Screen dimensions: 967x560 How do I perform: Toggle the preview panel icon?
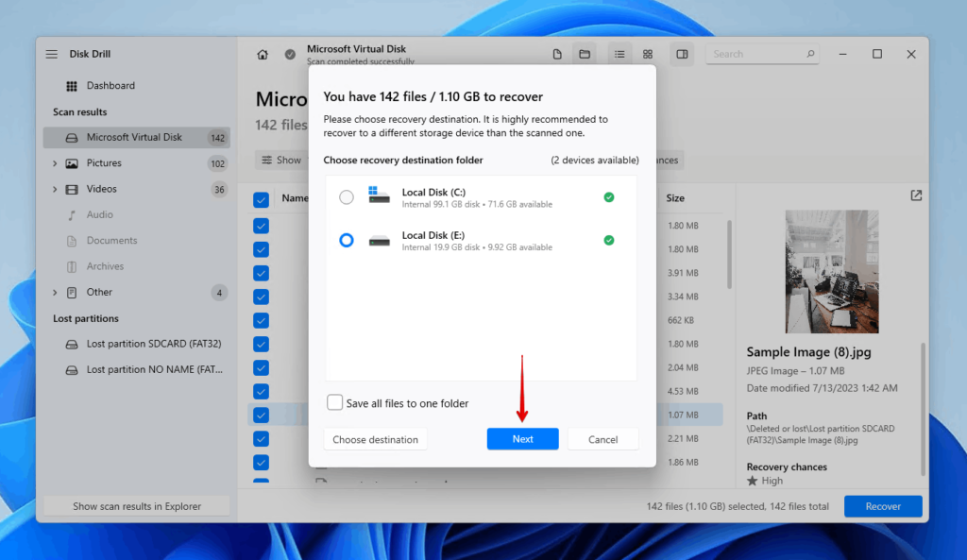pyautogui.click(x=682, y=54)
